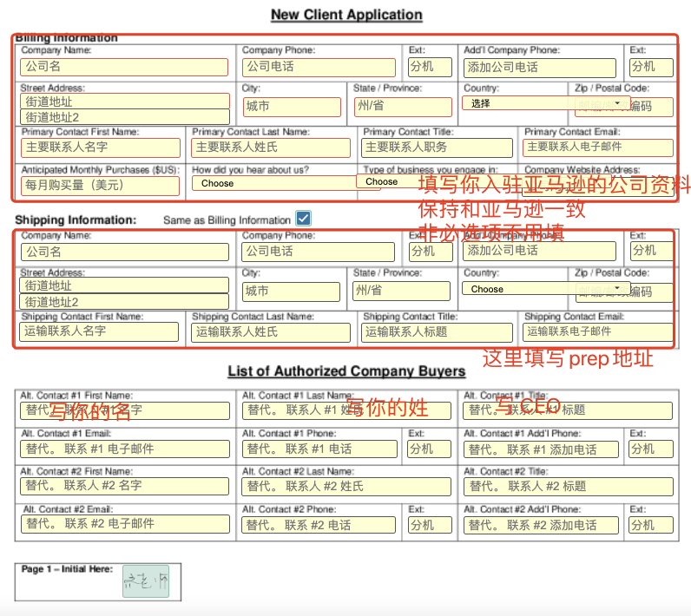The image size is (691, 616).
Task: Click the Primary Contact First Name field
Action: tap(101, 148)
